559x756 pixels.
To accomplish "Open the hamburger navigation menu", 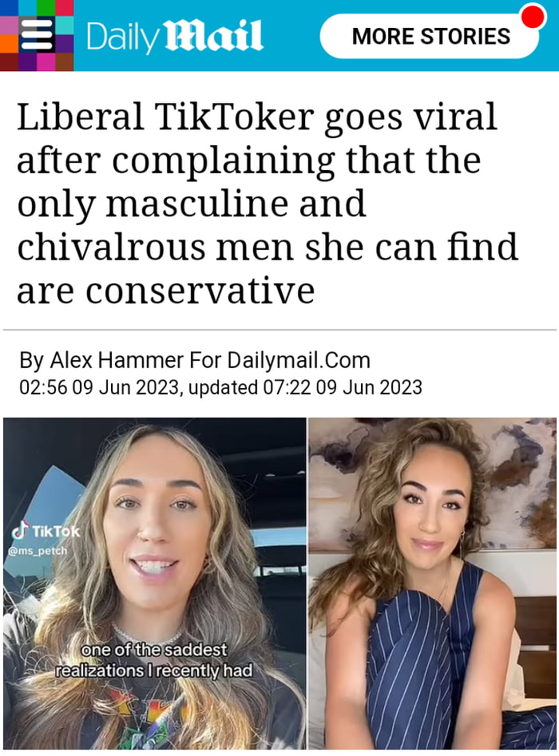I will [37, 35].
